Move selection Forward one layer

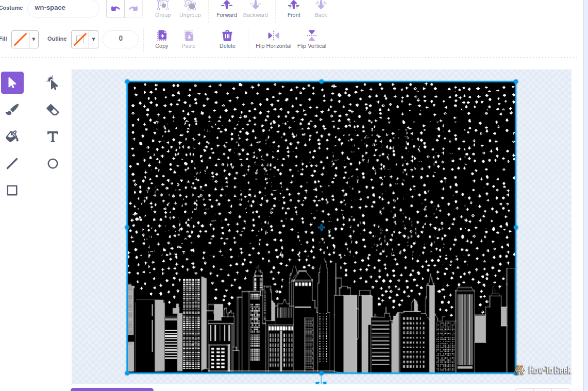pyautogui.click(x=227, y=9)
